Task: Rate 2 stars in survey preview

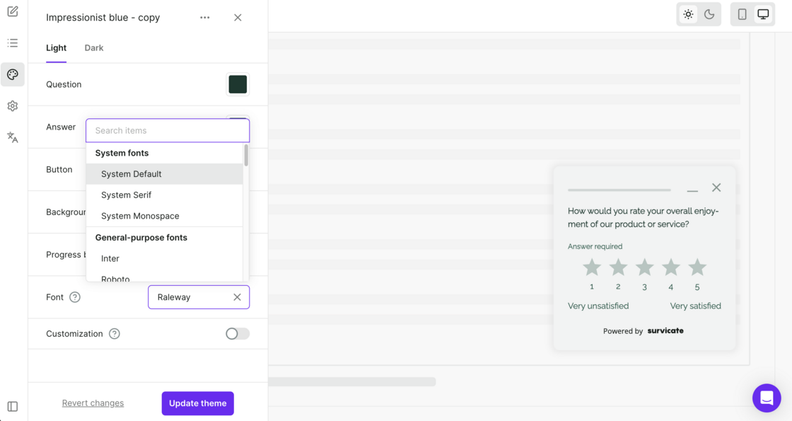Action: (x=618, y=267)
